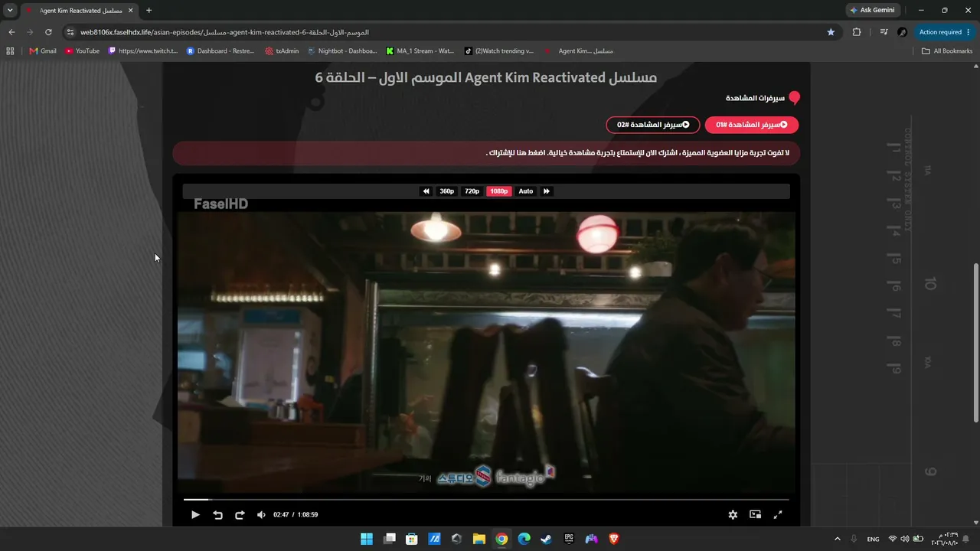The width and height of the screenshot is (980, 551).
Task: Switch to watch server #02
Action: 653,125
